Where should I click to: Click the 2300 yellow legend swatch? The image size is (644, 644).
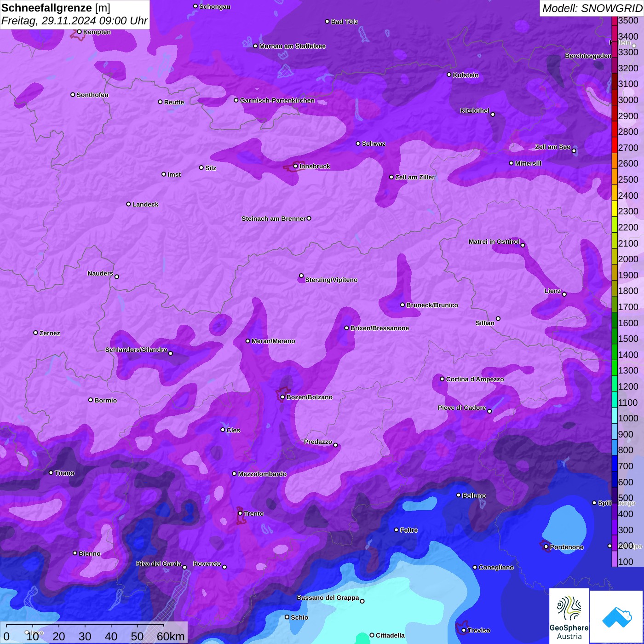click(x=615, y=209)
